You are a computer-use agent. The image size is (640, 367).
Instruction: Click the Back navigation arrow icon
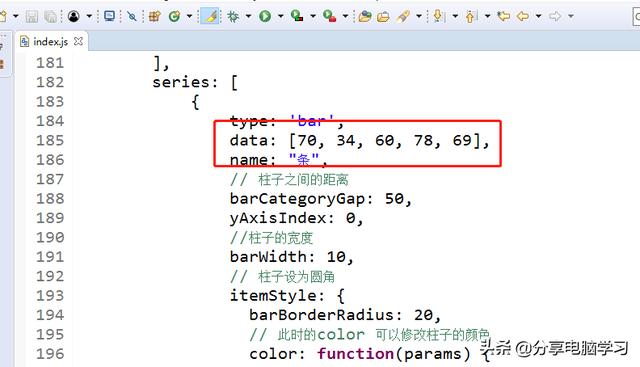pos(523,16)
